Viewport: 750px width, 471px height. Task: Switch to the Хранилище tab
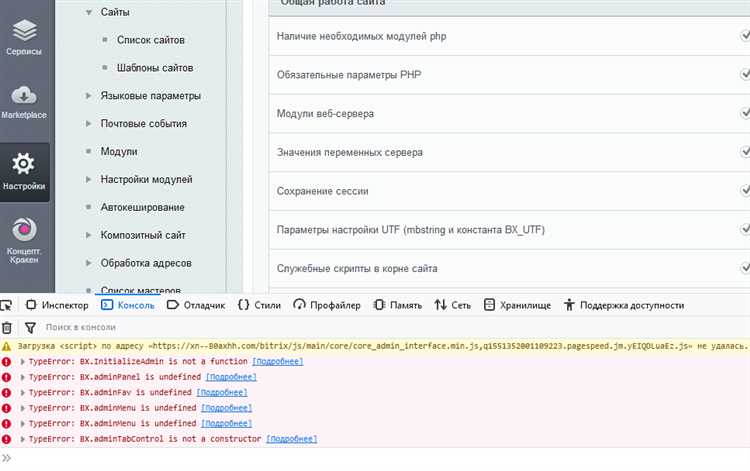pos(517,305)
